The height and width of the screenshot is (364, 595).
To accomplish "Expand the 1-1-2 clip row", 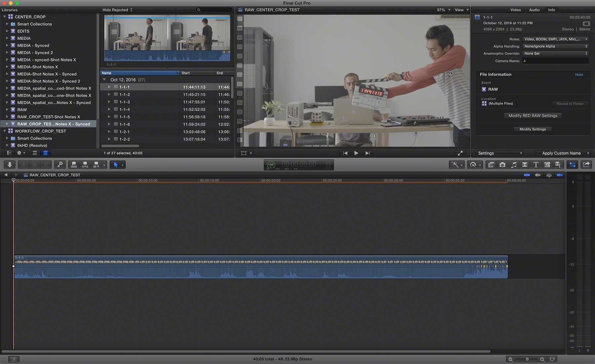I will pyautogui.click(x=109, y=94).
